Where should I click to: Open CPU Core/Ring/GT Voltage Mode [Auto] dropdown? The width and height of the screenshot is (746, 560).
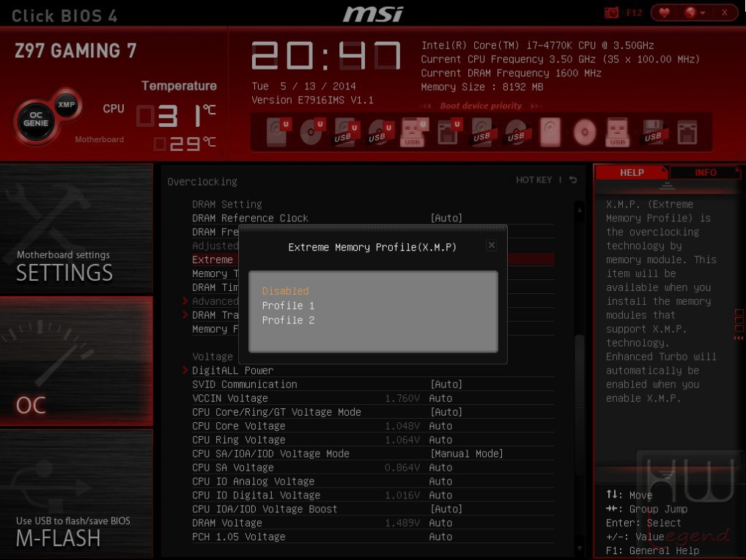(446, 412)
